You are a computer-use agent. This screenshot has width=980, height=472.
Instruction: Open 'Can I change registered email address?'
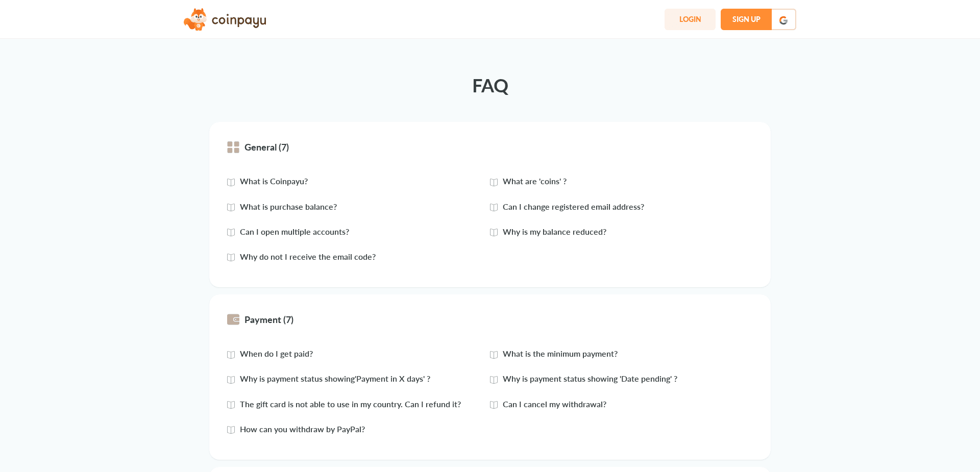point(573,207)
